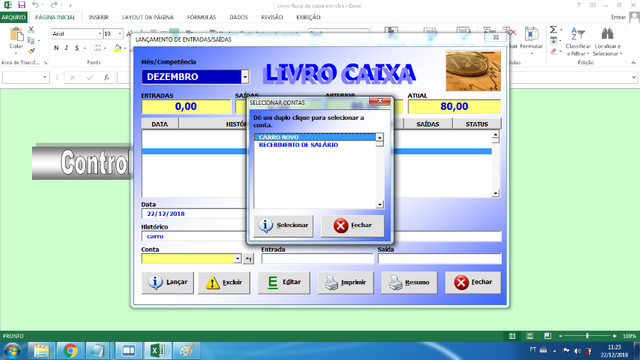
Task: Click the zoom slider in the status bar
Action: [587, 336]
